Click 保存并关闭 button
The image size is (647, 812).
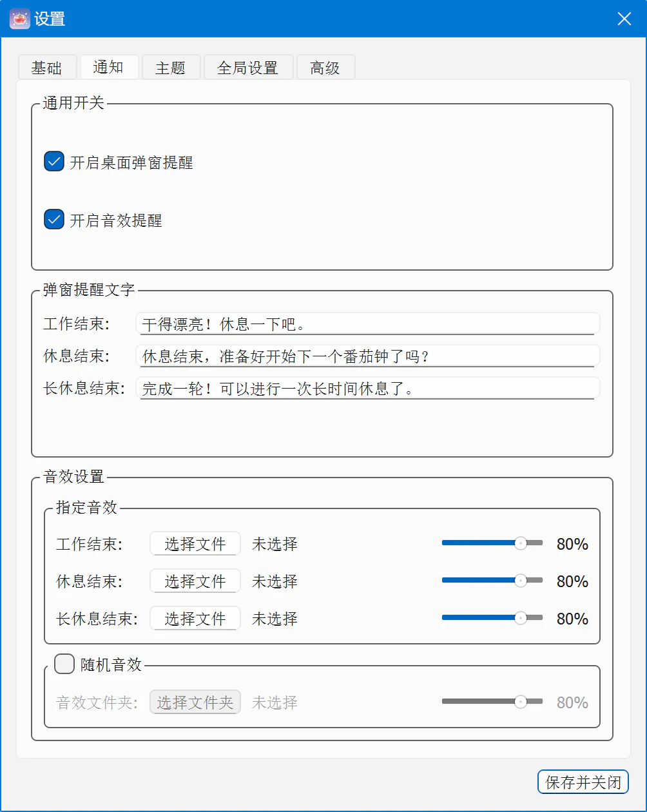pos(583,782)
